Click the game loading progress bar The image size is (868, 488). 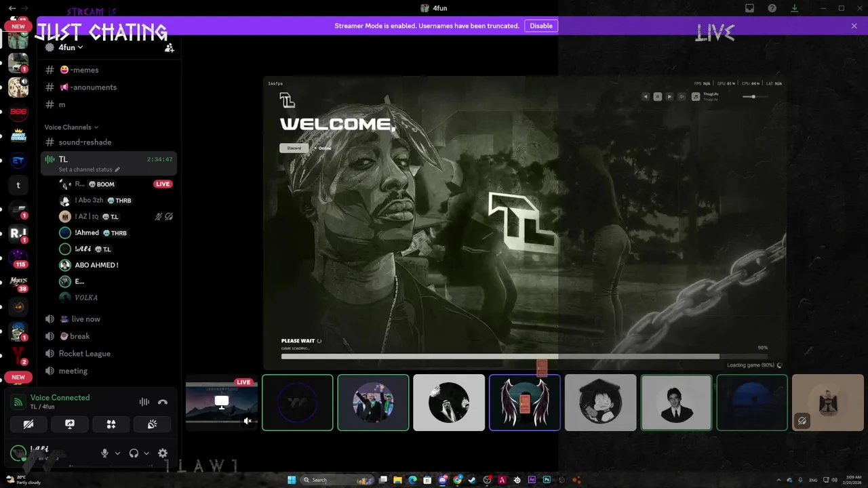click(525, 357)
